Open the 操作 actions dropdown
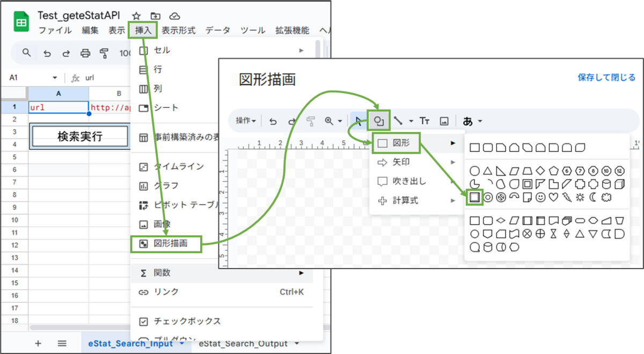Screen dimensions: 644x354 (246, 121)
